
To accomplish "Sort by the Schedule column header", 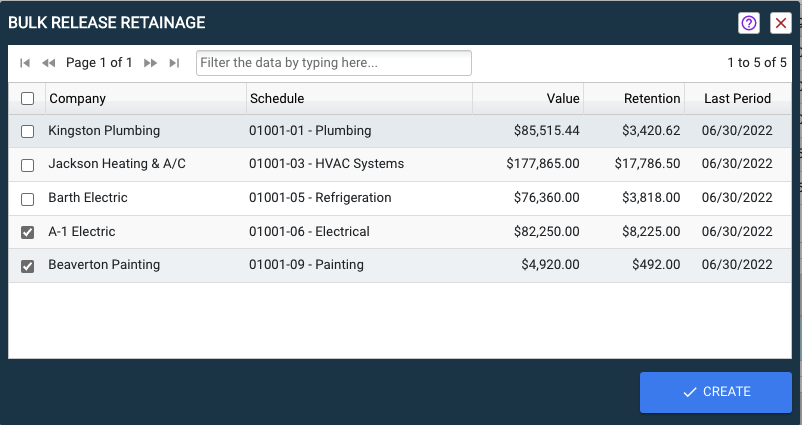I will coord(277,99).
